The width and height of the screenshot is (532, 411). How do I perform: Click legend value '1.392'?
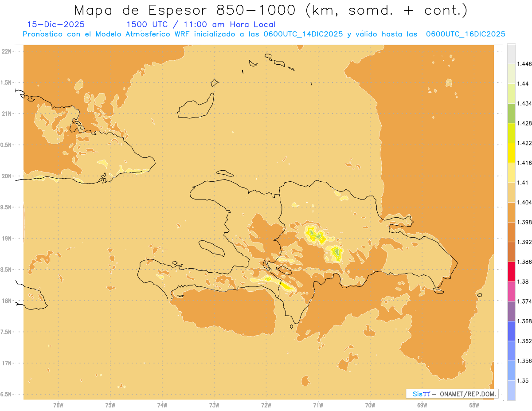524,242
